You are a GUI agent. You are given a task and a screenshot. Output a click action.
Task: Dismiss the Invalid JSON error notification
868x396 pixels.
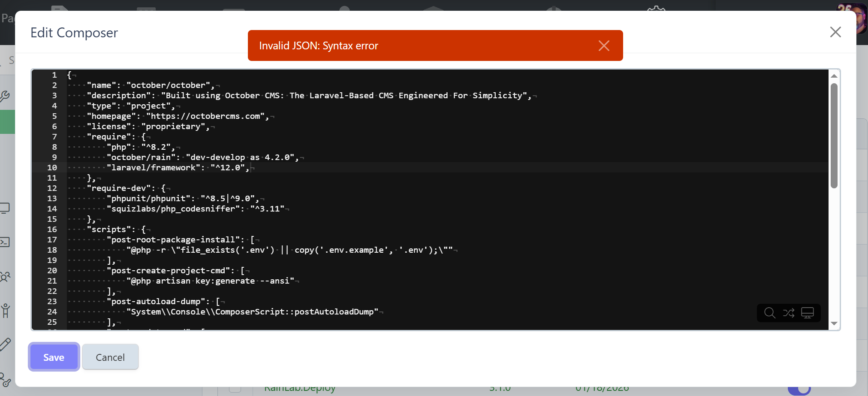pos(603,46)
